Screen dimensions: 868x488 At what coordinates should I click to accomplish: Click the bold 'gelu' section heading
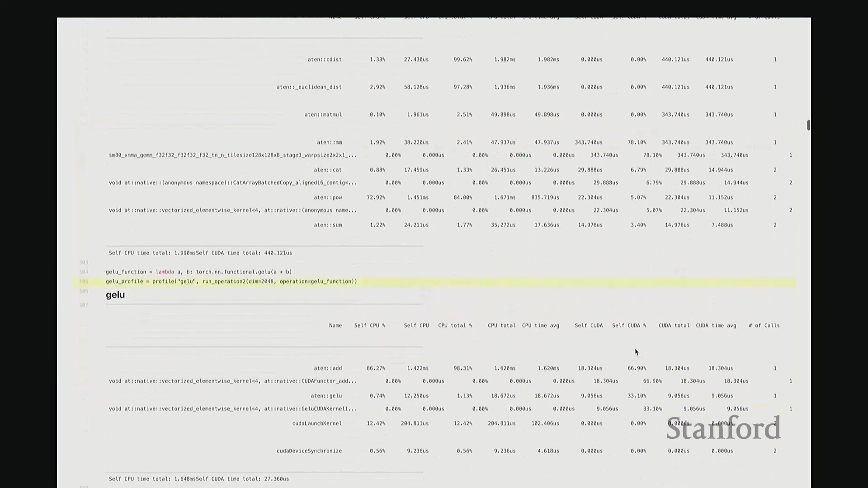coord(115,295)
